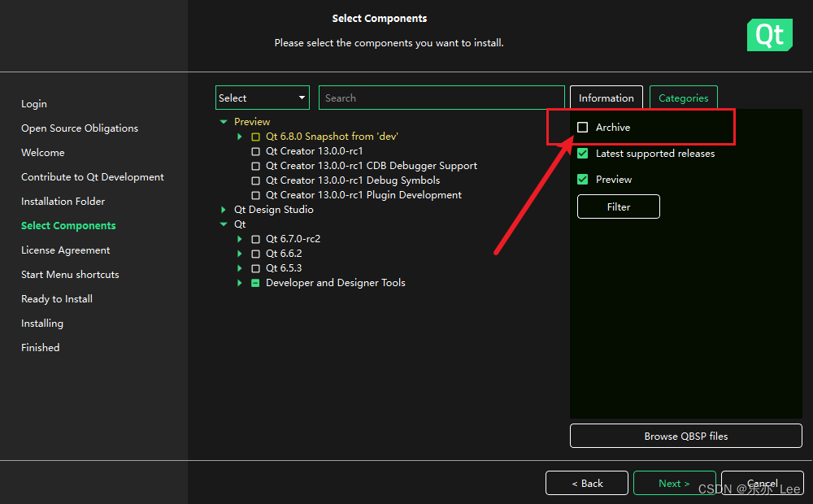The image size is (813, 504).
Task: Check the Qt Creator 13.0.0-rc1 checkbox
Action: tap(255, 151)
